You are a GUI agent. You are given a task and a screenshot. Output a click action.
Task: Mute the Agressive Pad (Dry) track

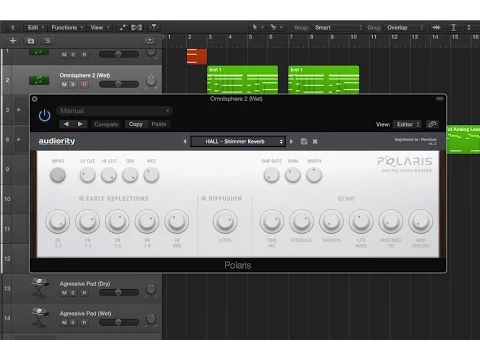64,293
